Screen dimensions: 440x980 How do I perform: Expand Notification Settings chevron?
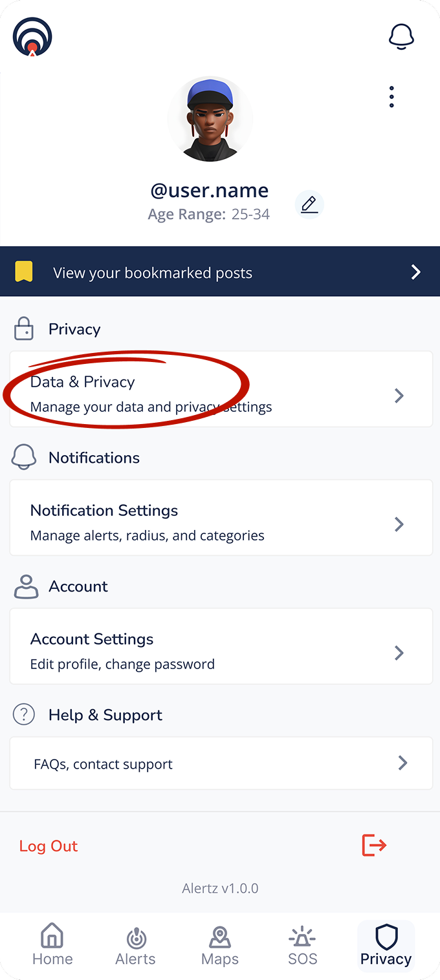click(399, 524)
